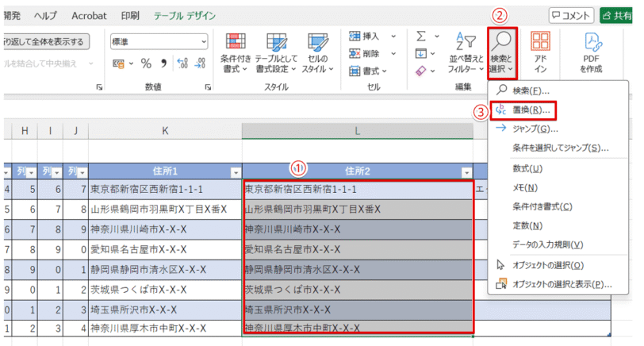This screenshot has width=644, height=346.
Task: Expand the 挿入 dropdown arrow
Action: pyautogui.click(x=393, y=37)
